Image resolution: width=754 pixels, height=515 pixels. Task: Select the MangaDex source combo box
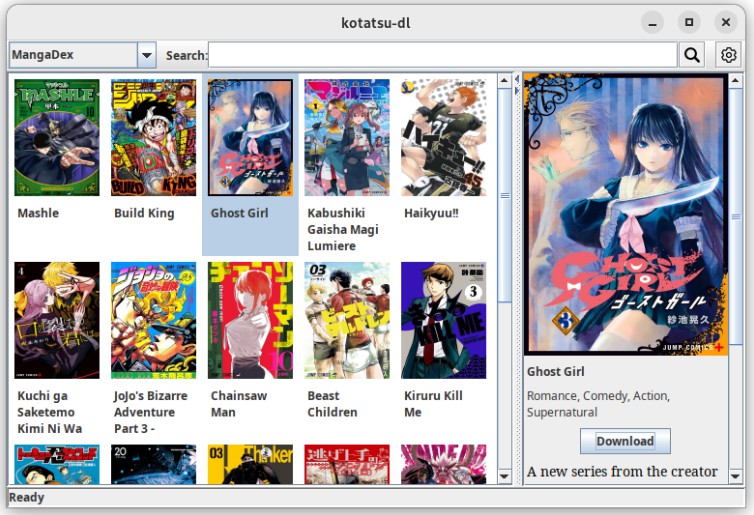coord(82,55)
